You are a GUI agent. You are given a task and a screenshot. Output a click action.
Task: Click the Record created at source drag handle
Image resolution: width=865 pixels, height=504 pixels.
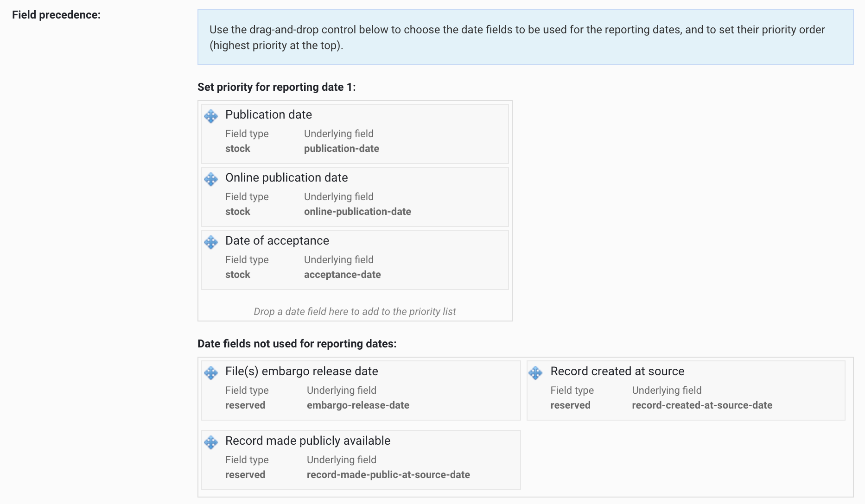click(535, 372)
